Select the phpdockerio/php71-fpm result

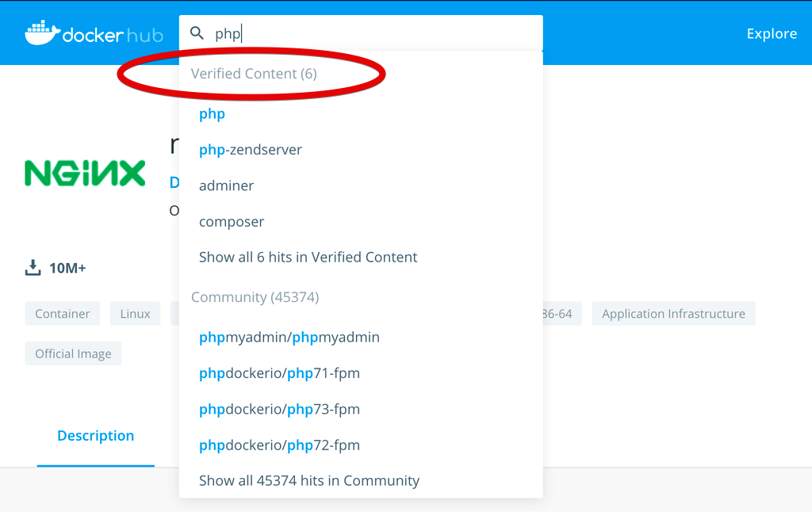(279, 373)
